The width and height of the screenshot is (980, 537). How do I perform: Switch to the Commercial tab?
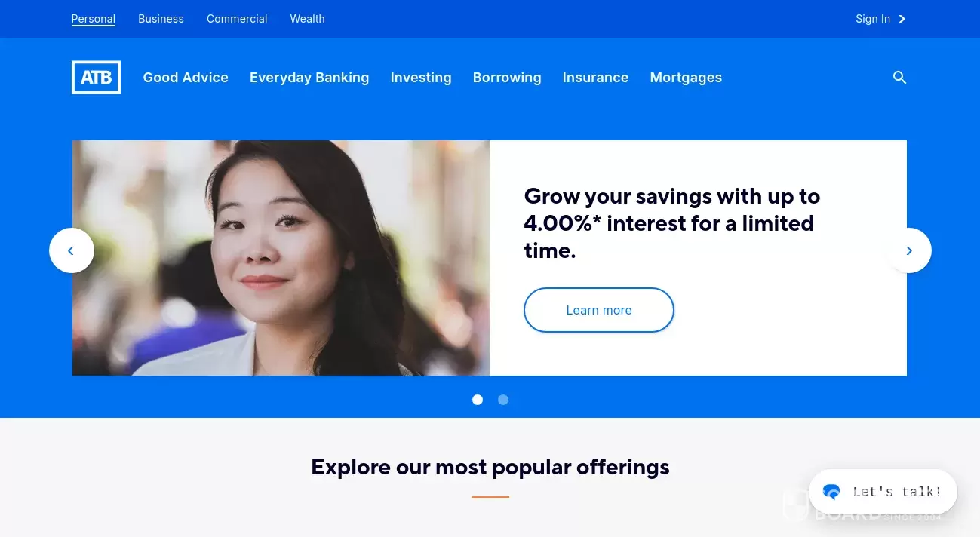[237, 19]
